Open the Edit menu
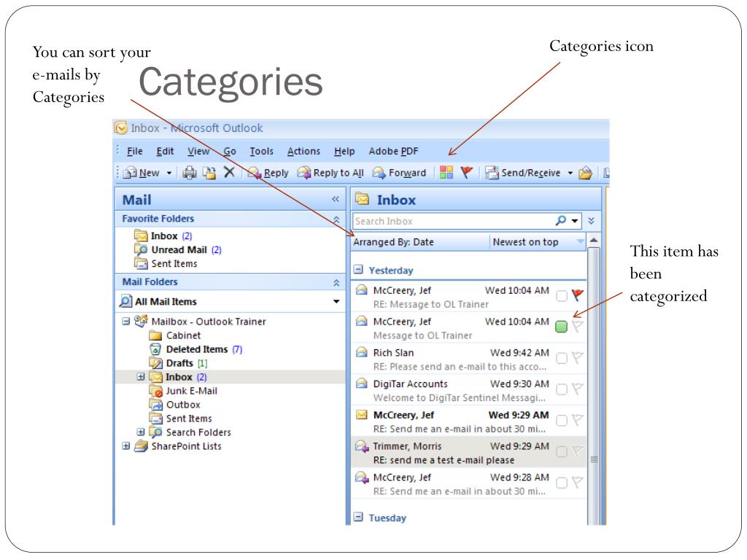Screen dimensions: 747x560 165,151
